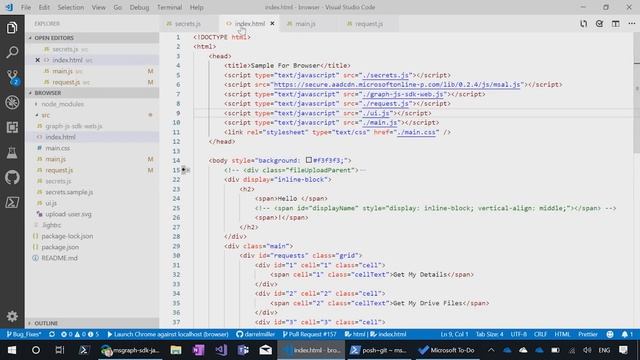Open the Extensions view icon

(12, 127)
